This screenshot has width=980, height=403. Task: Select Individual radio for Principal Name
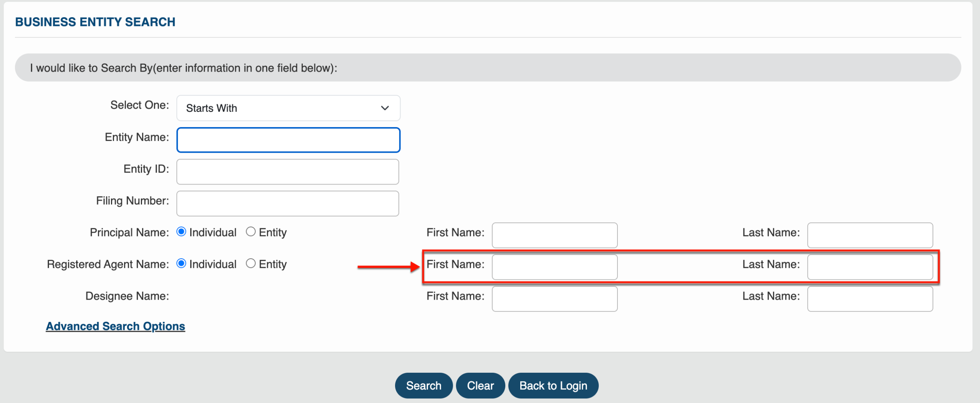(181, 232)
